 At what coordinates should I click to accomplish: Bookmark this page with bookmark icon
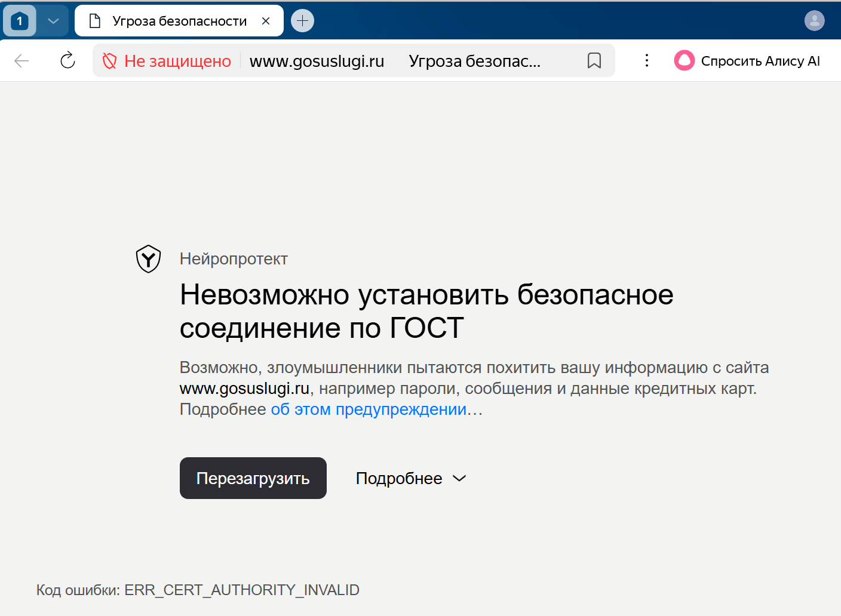[x=594, y=60]
